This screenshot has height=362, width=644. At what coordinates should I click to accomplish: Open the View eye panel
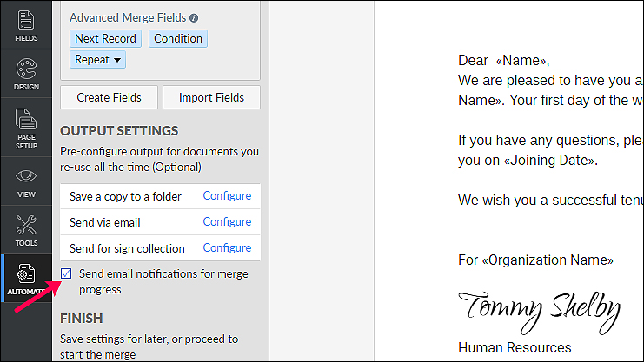click(26, 182)
